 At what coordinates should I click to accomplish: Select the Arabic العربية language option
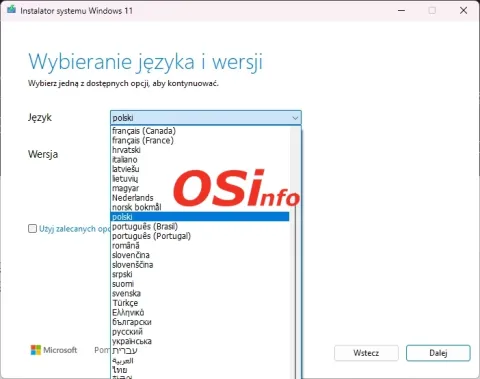click(x=200, y=360)
